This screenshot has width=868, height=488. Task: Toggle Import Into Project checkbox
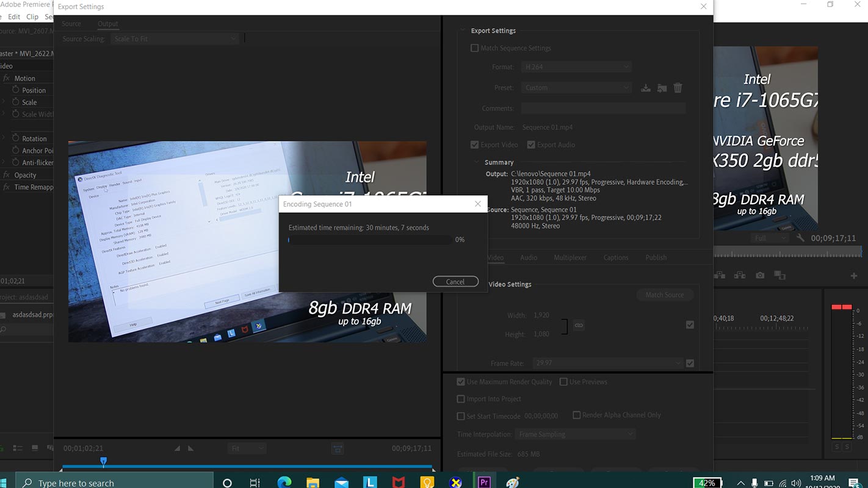[x=461, y=399]
